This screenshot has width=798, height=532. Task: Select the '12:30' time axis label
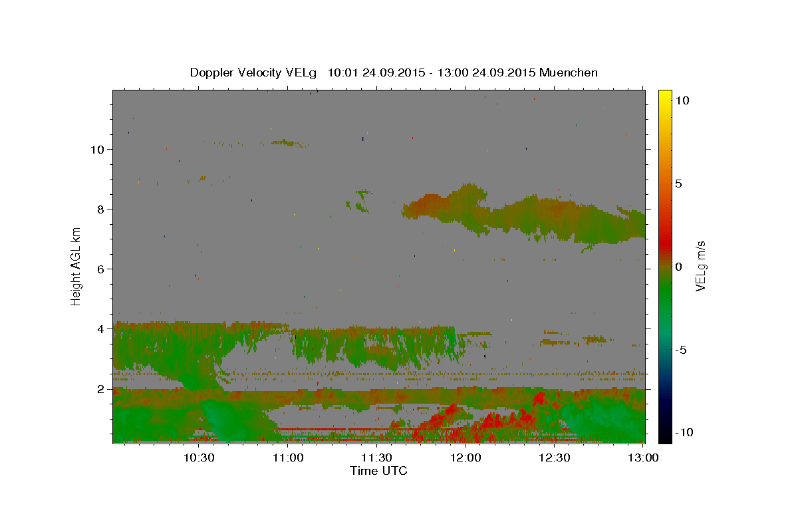click(x=555, y=458)
